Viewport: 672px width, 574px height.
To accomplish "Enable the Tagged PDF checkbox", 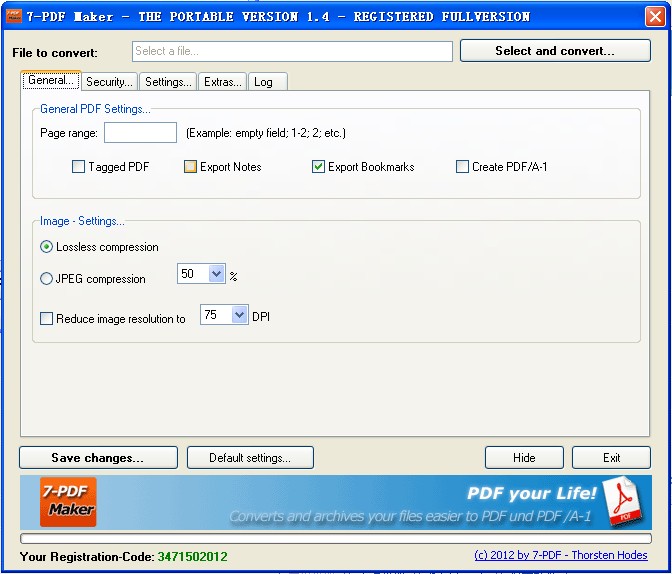I will [x=78, y=166].
